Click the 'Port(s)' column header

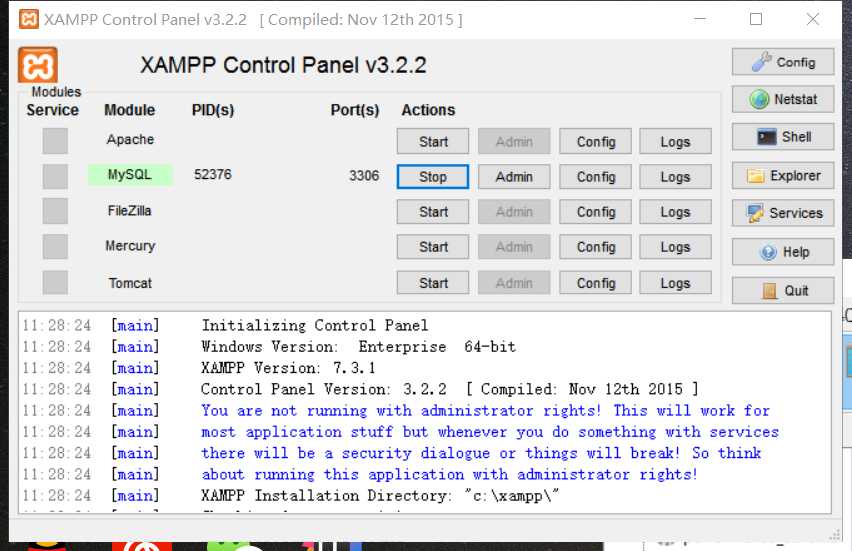[355, 110]
